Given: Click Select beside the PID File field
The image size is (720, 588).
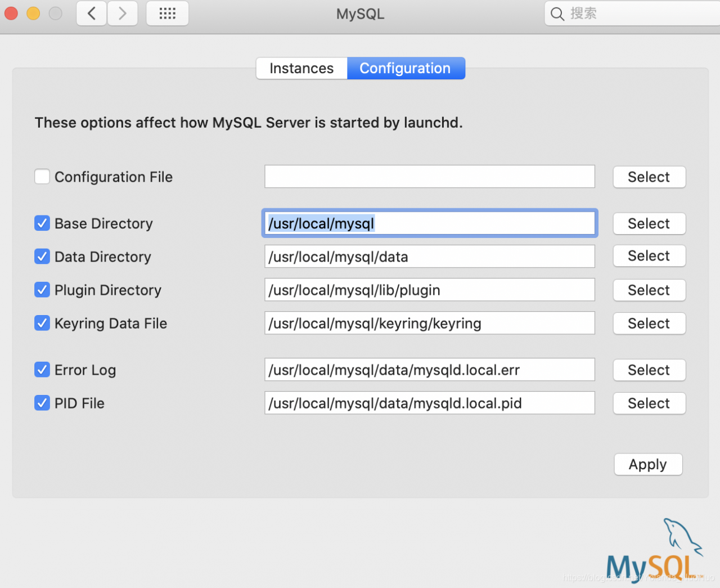Looking at the screenshot, I should click(649, 403).
